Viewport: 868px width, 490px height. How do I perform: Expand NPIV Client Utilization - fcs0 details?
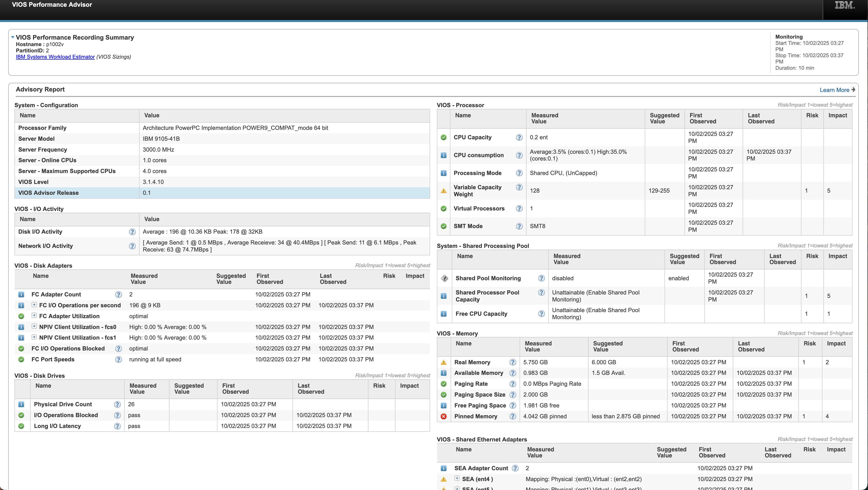[34, 326]
